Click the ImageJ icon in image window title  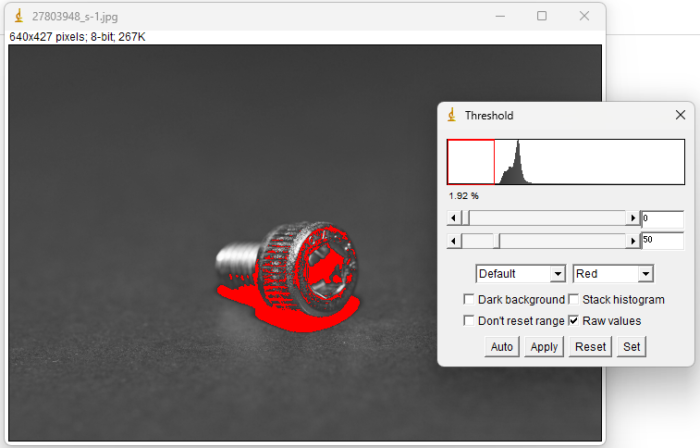pos(19,16)
